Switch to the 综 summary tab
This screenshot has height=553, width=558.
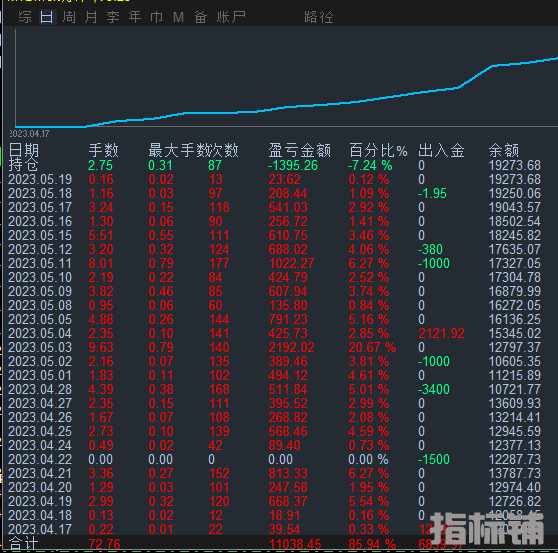click(25, 17)
